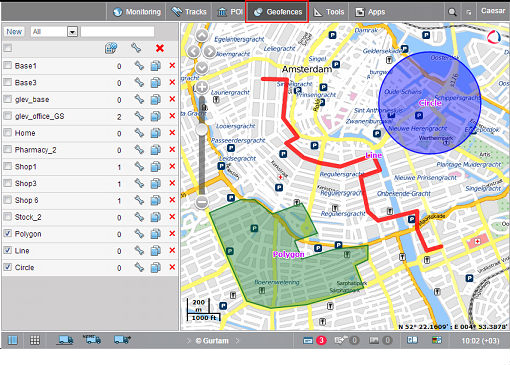This screenshot has width=510, height=365.
Task: Click the map zoom slider handle
Action: tap(202, 130)
